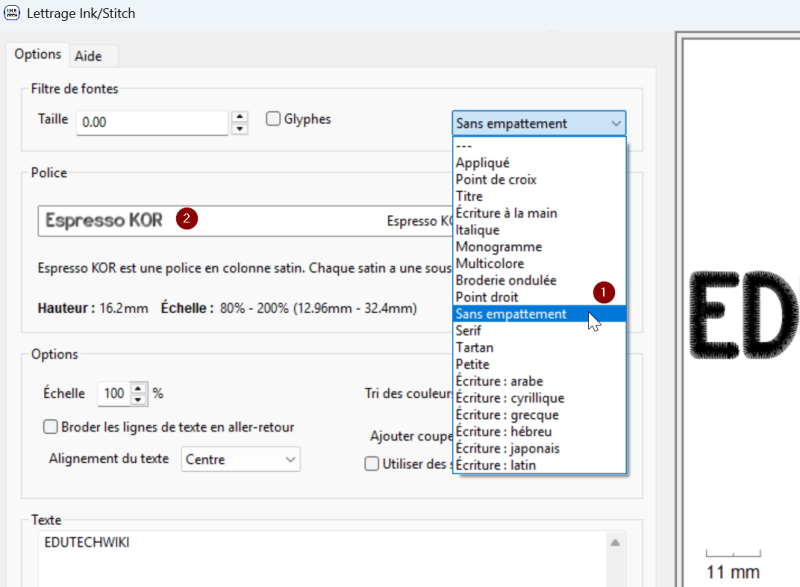Select the Options tab
The image size is (800, 587).
(x=38, y=54)
